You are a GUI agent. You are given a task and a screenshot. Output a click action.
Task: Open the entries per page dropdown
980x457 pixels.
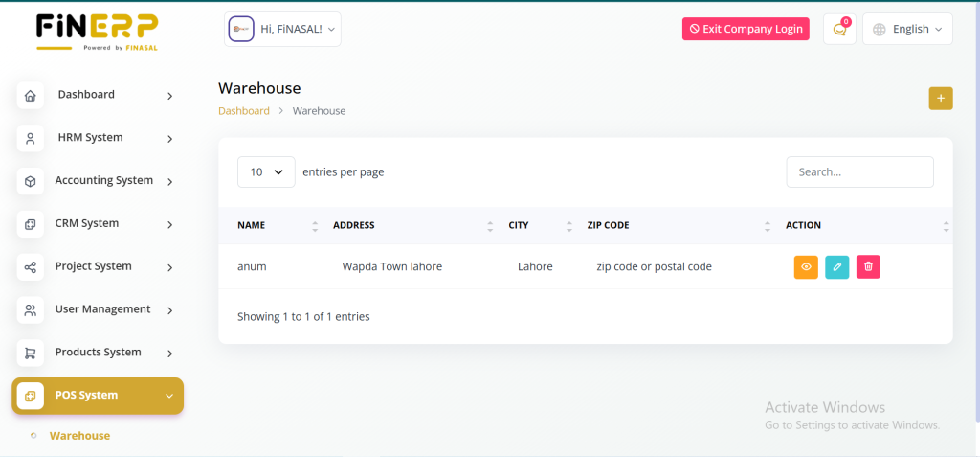coord(266,172)
